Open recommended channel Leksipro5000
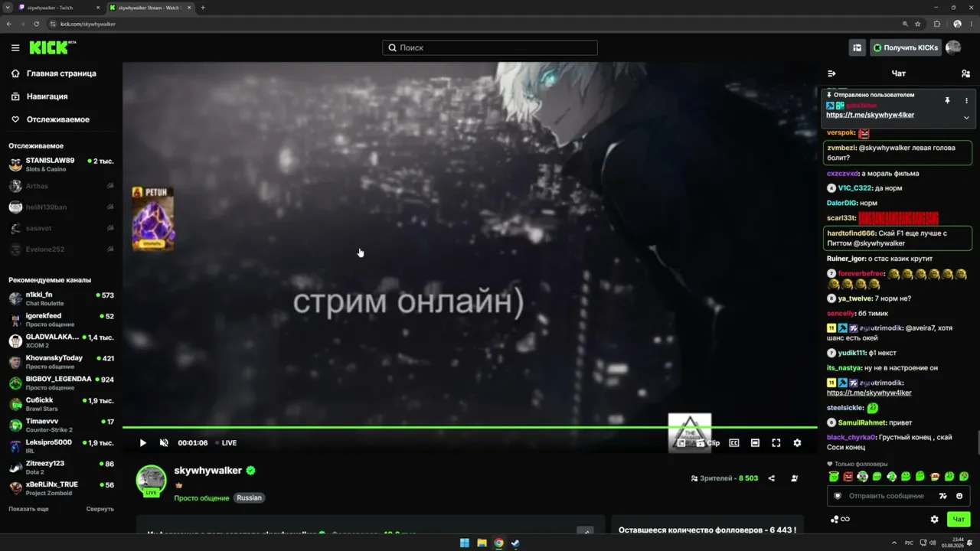Image resolution: width=980 pixels, height=551 pixels. point(61,446)
